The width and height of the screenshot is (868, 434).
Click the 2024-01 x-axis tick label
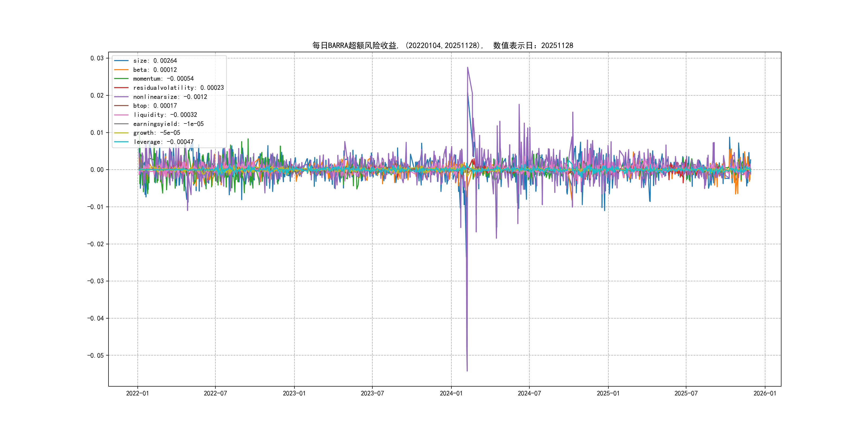(451, 393)
